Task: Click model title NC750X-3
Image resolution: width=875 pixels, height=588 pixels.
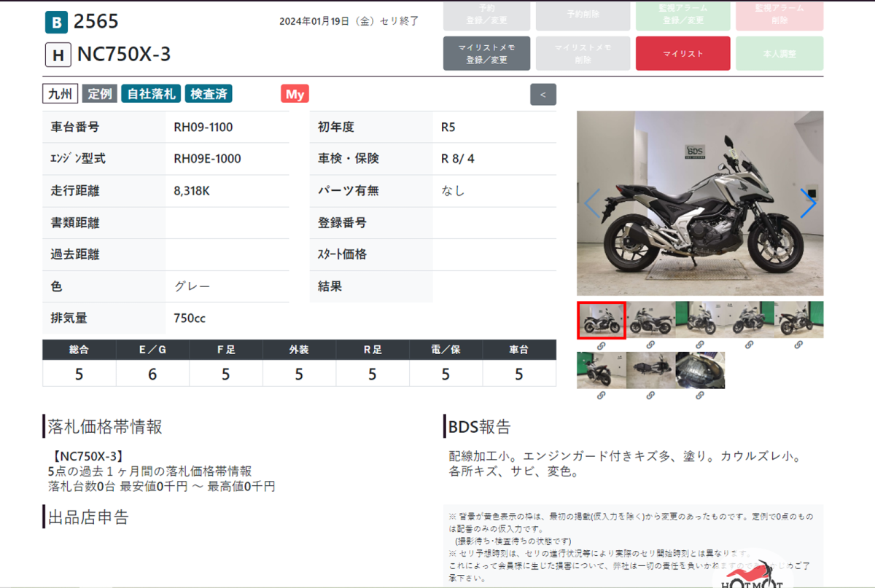Action: (x=124, y=55)
